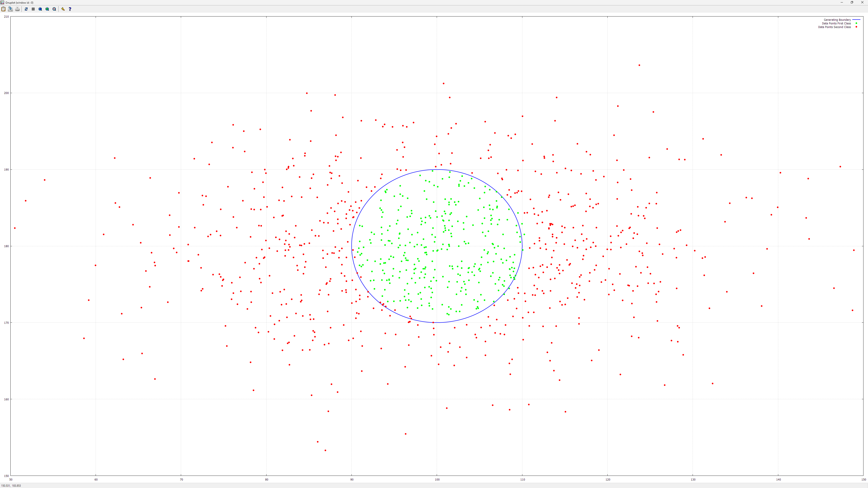Click the green dot legend sample
Viewport: 868px width, 488px height.
[856, 23]
